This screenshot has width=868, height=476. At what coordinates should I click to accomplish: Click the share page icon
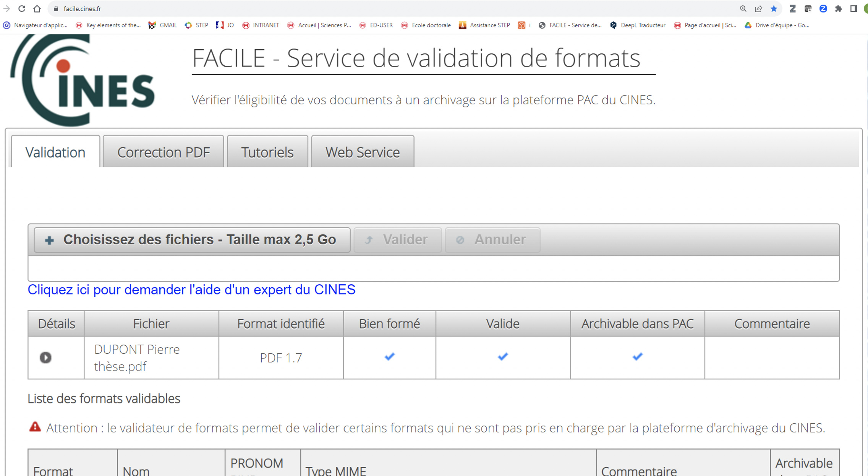[x=758, y=8]
